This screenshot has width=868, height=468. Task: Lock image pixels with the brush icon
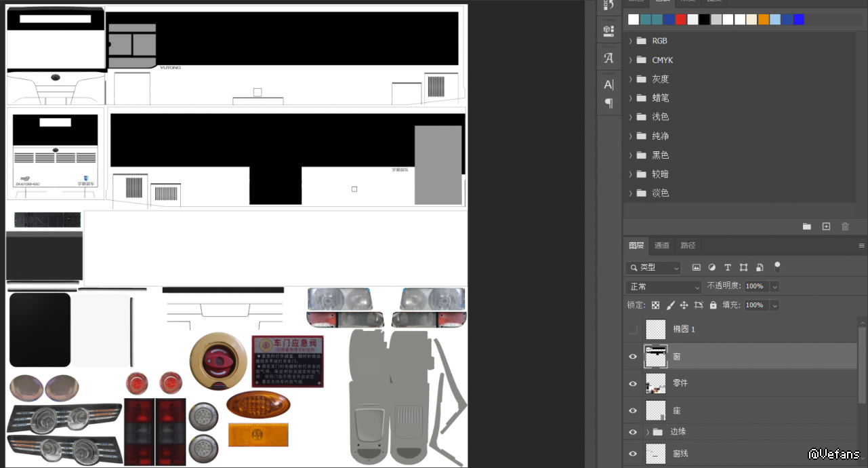coord(670,306)
